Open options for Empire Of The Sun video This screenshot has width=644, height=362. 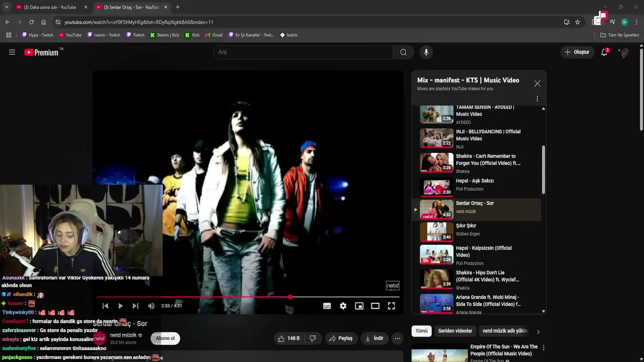pyautogui.click(x=543, y=348)
